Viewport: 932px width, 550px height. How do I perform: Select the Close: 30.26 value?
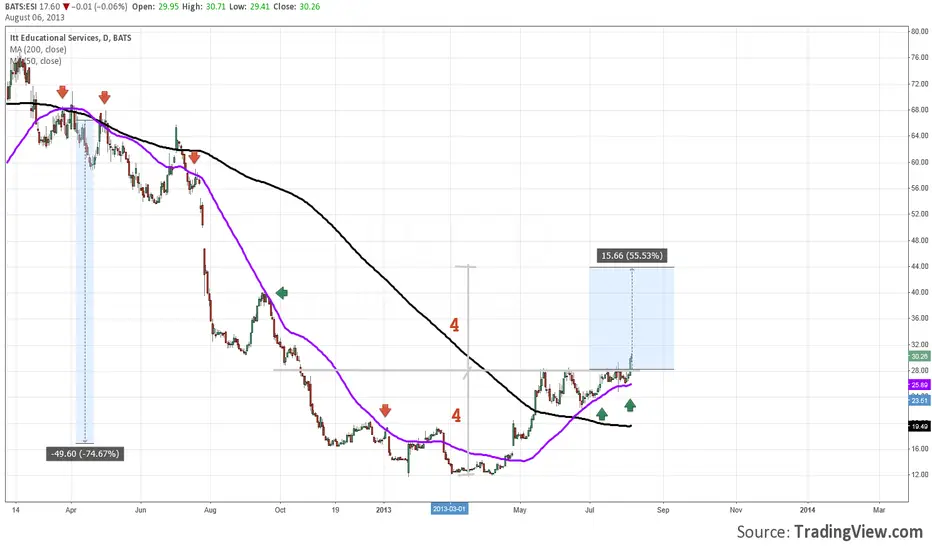(297, 7)
